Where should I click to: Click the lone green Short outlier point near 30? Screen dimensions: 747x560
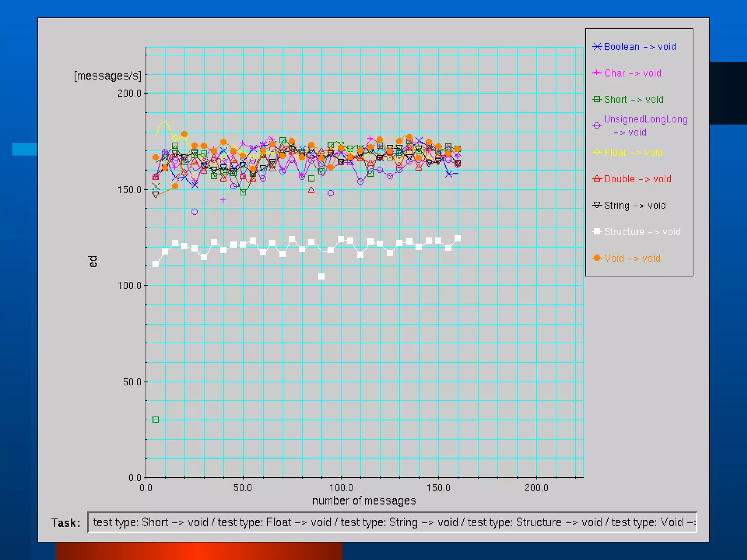pyautogui.click(x=156, y=420)
